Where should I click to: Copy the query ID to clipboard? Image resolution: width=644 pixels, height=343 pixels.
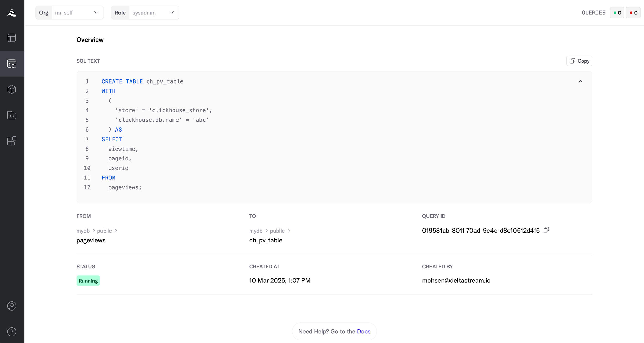click(x=546, y=230)
